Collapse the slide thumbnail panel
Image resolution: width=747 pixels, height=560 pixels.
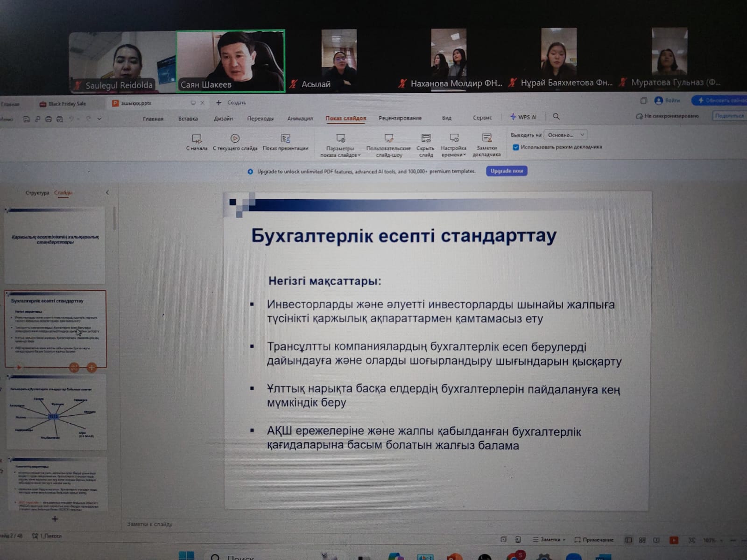[x=107, y=192]
